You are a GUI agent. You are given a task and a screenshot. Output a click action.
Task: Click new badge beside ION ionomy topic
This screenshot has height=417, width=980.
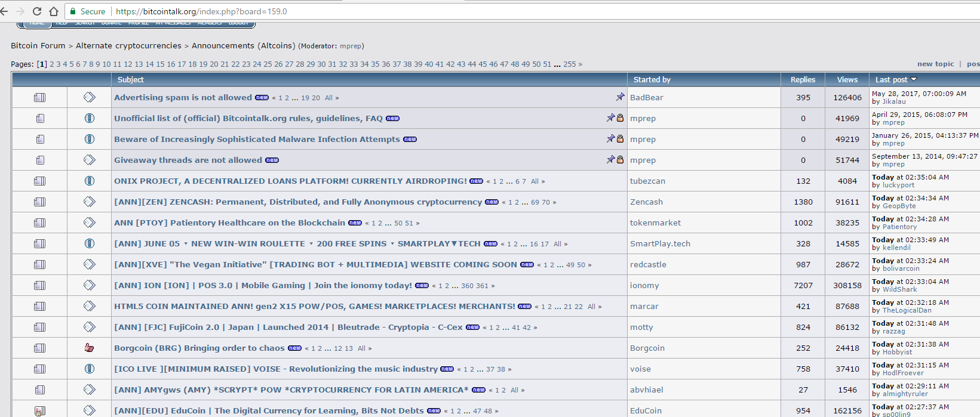click(x=422, y=285)
